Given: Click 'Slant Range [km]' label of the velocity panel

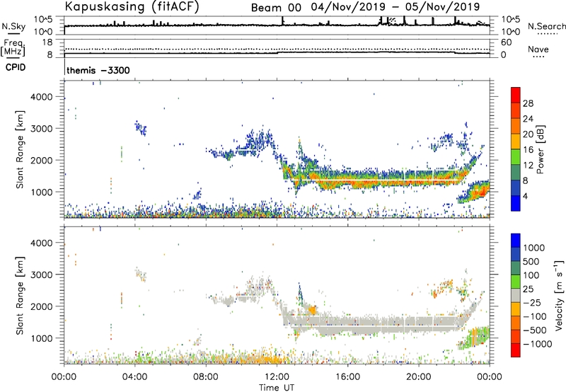Looking at the screenshot, I should [x=20, y=296].
